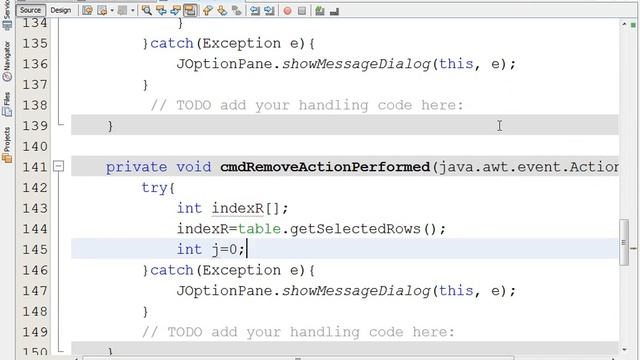The width and height of the screenshot is (640, 360).
Task: Click TODO comment on line 138
Action: click(x=307, y=105)
